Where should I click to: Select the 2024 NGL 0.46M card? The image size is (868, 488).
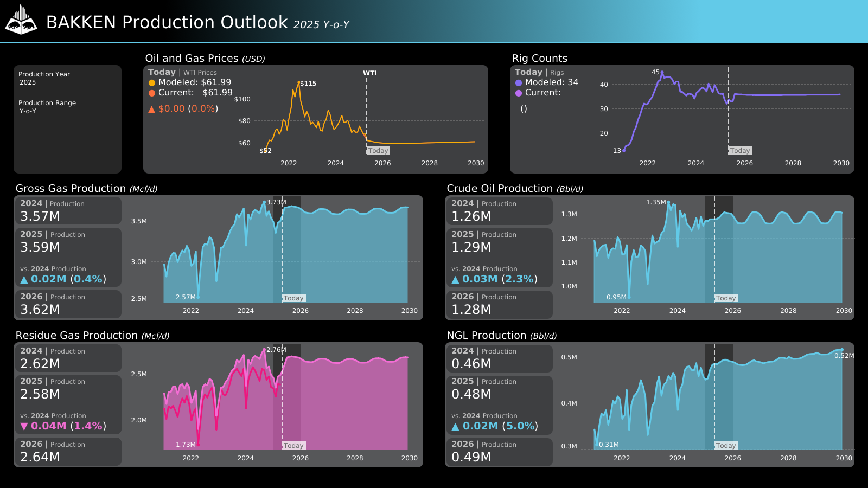click(x=499, y=358)
